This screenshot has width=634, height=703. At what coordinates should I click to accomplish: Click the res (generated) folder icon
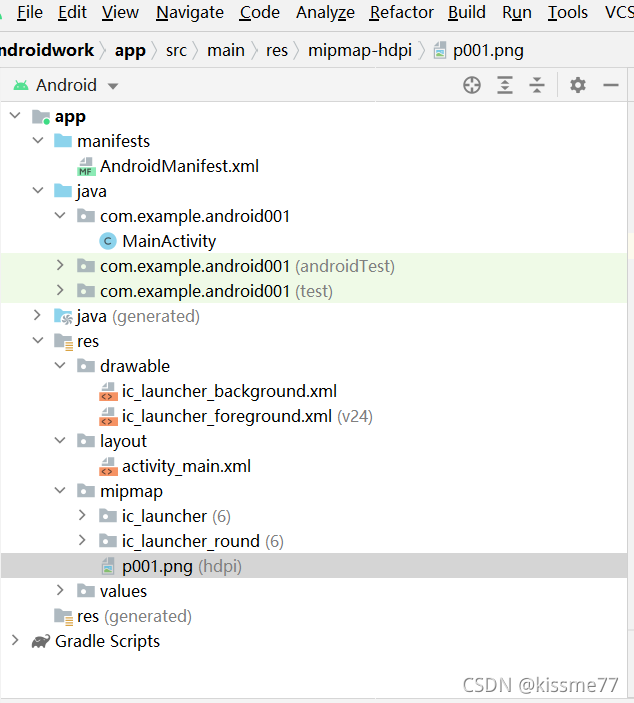(63, 616)
